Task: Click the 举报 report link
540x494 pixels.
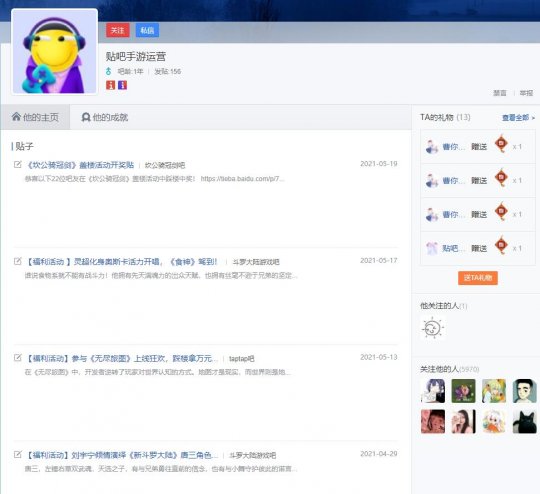Action: (526, 93)
